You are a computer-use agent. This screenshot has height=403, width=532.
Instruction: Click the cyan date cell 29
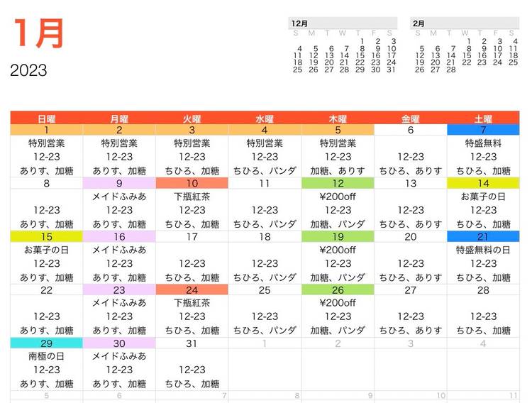pyautogui.click(x=47, y=343)
